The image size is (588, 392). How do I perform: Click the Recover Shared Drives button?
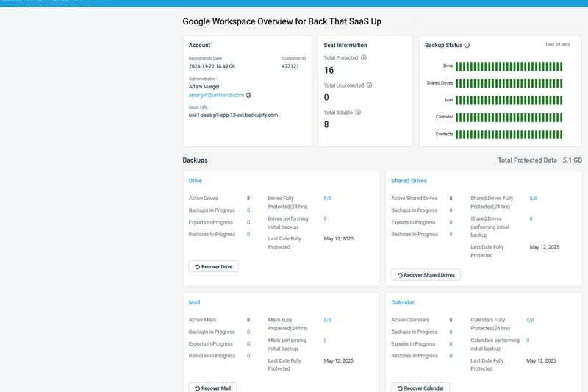(426, 274)
